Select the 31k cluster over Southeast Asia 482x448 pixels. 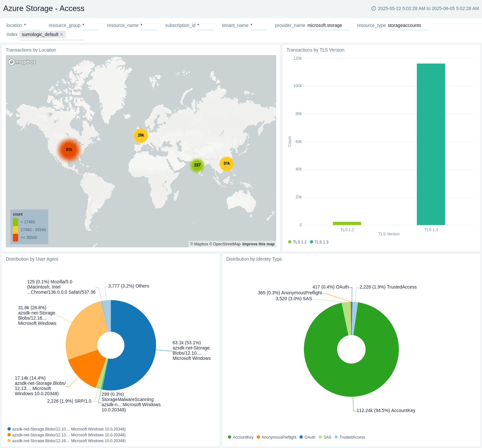(227, 163)
